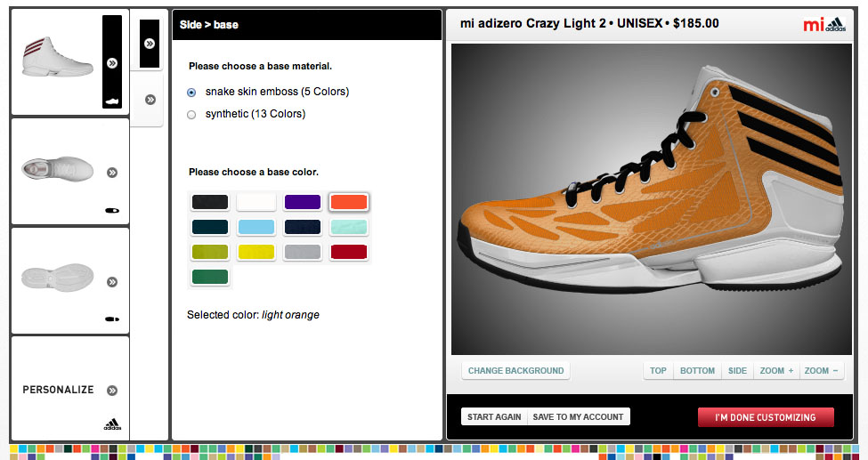Click the CHANGE BACKGROUND button
This screenshot has height=460, width=868.
click(516, 371)
